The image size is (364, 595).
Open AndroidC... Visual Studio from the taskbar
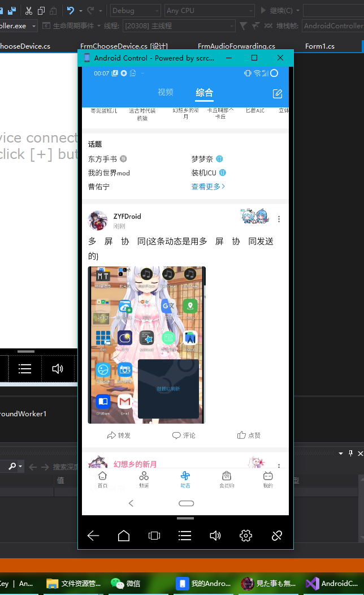tap(332, 584)
